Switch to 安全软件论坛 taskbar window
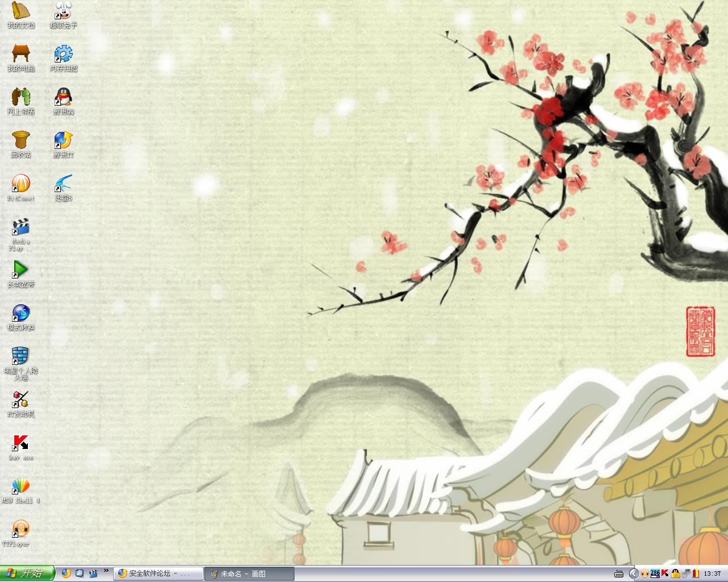This screenshot has width=728, height=582. pyautogui.click(x=158, y=573)
